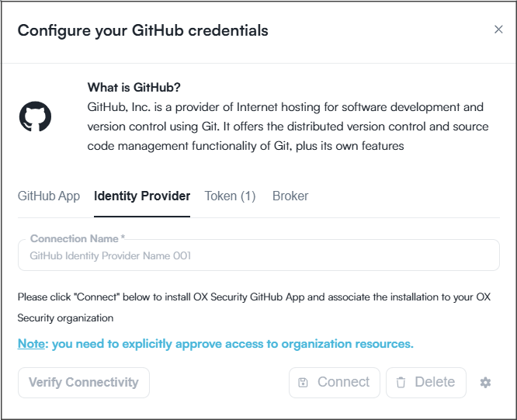Viewport: 517px width, 420px height.
Task: Switch to the GitHub App tab
Action: (x=49, y=196)
